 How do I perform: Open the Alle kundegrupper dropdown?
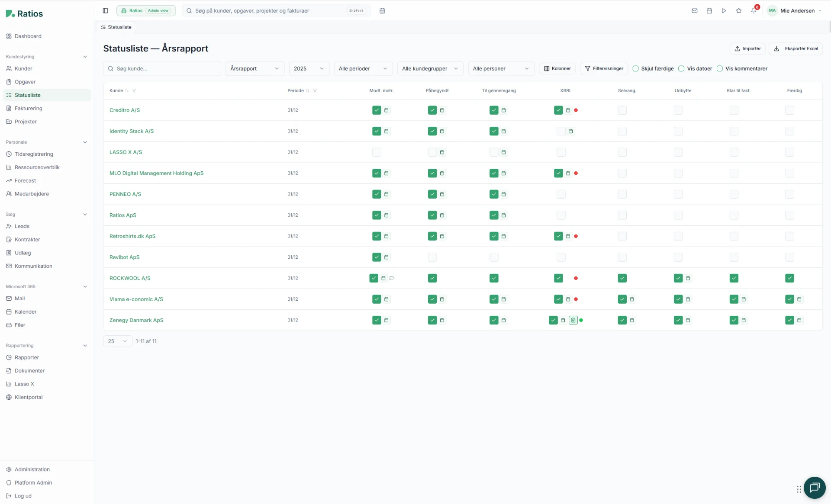pos(430,69)
